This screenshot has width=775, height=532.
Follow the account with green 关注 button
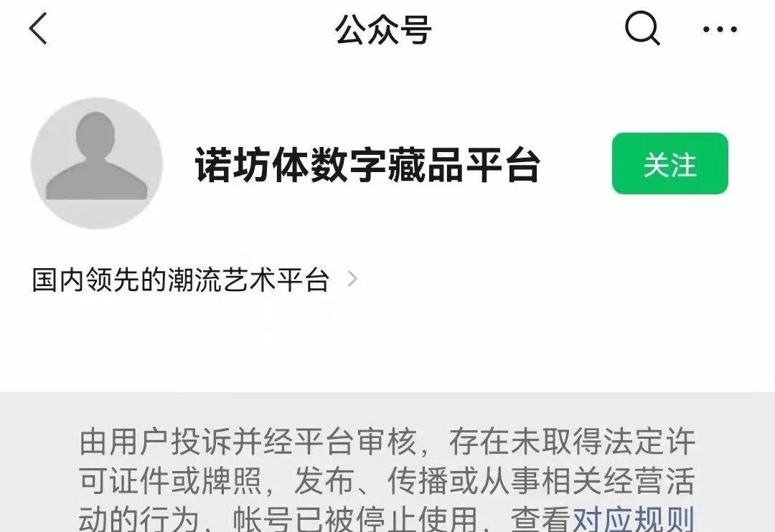670,163
